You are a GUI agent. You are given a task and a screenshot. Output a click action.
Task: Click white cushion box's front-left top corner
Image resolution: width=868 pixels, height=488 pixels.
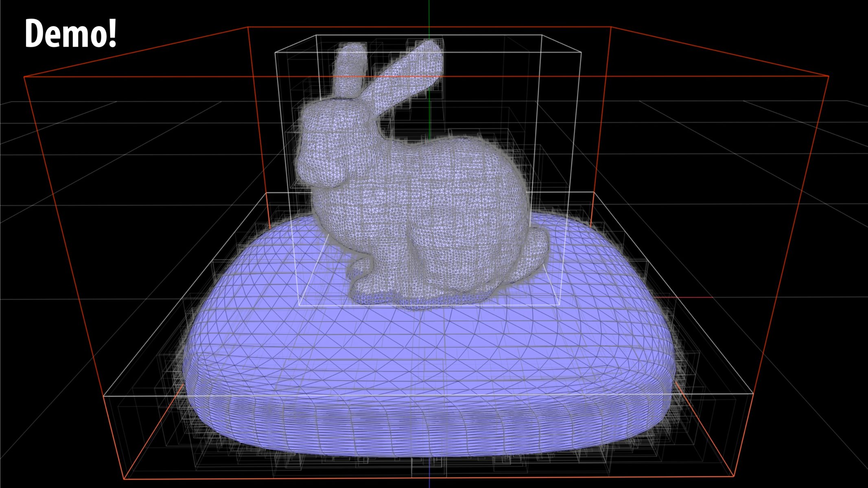coord(104,395)
